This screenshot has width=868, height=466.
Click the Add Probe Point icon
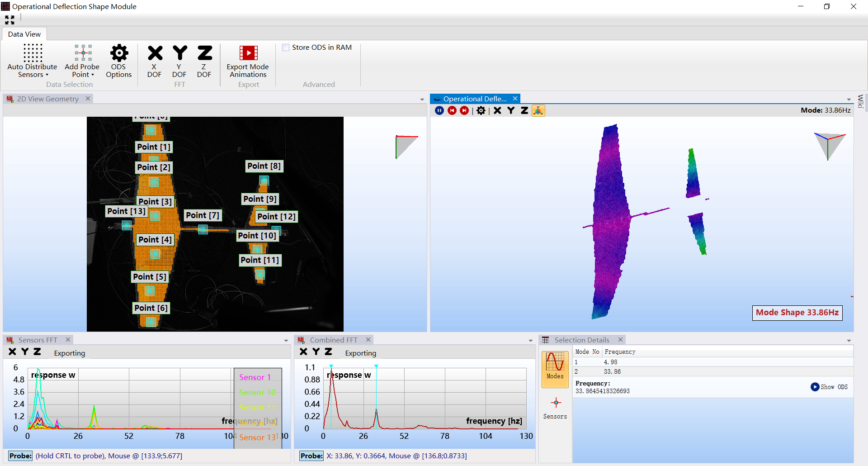click(x=83, y=53)
